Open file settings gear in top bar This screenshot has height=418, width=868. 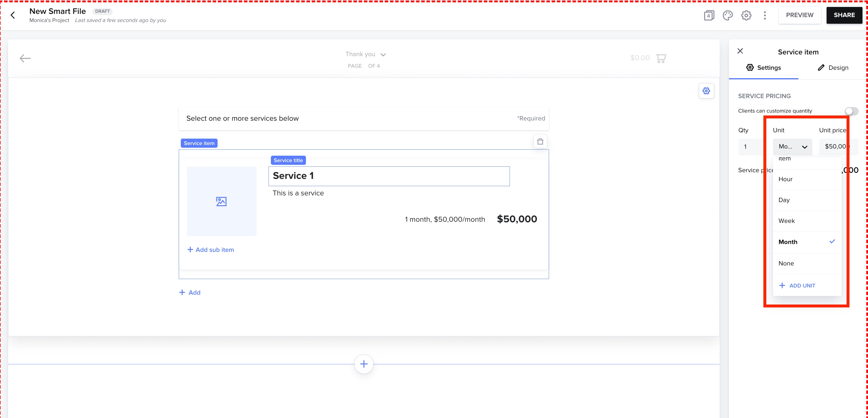tap(746, 15)
